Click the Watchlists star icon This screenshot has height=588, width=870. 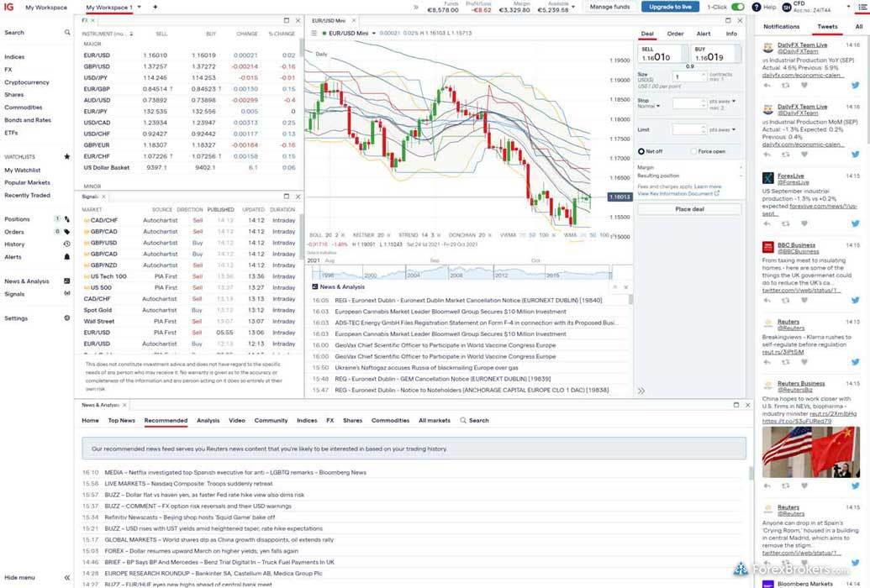(67, 157)
